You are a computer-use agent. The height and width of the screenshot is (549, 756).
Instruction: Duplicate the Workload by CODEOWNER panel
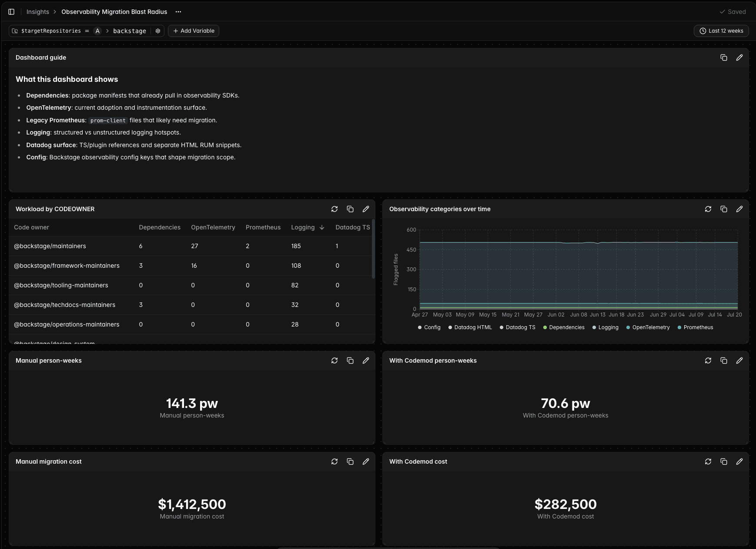350,209
